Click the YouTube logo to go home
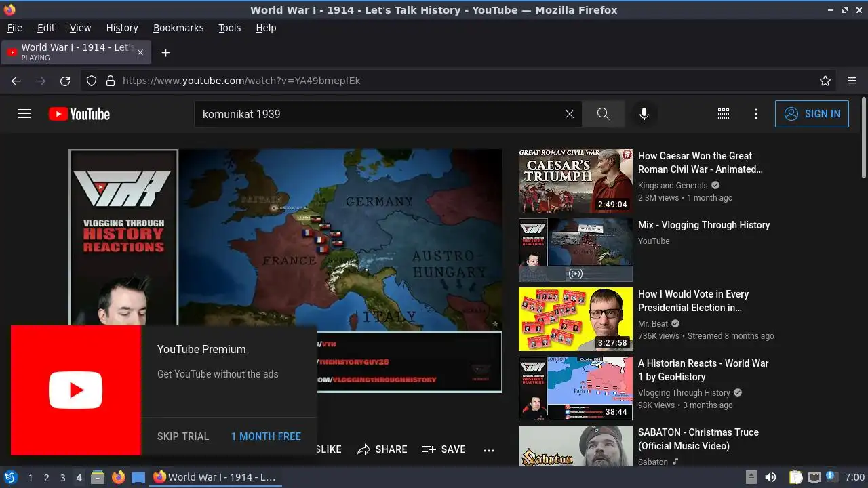Screen dimensions: 868x488 click(x=79, y=114)
